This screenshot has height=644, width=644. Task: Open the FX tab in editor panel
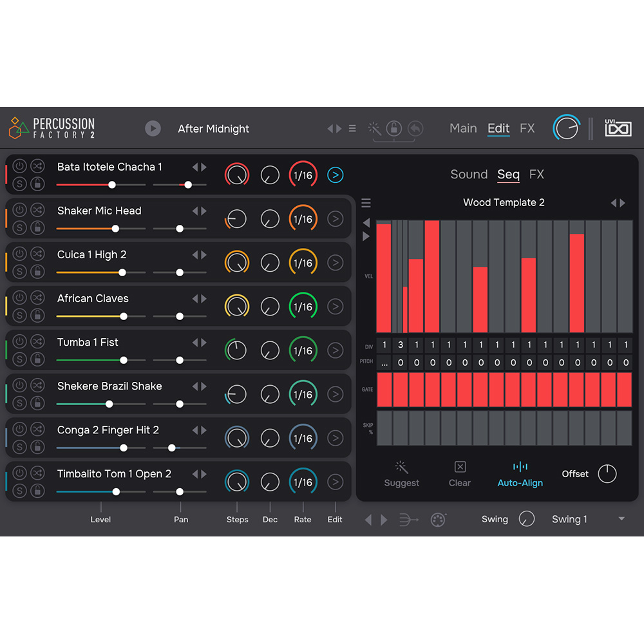click(x=536, y=175)
